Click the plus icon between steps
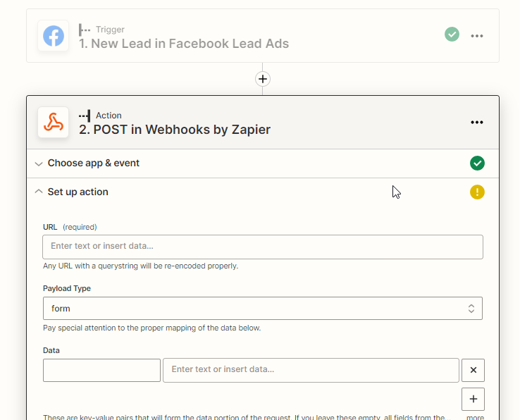This screenshot has height=420, width=520. pyautogui.click(x=263, y=79)
